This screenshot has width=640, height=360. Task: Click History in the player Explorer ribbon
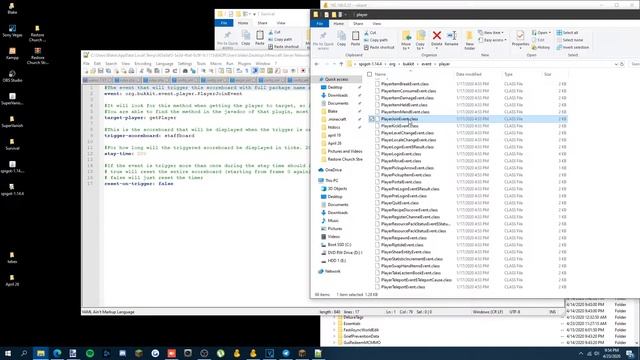coord(541,47)
